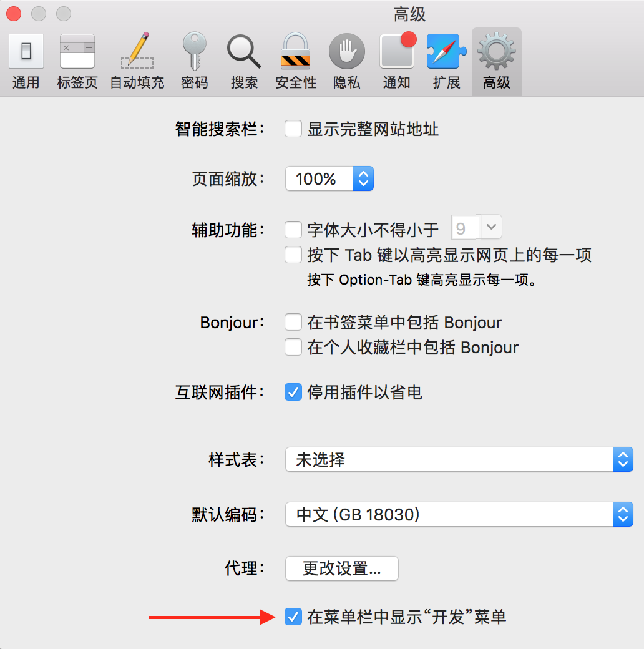Screen dimensions: 644x649
Task: Enable 在书签菜单中包括 Bonjour
Action: (x=293, y=322)
